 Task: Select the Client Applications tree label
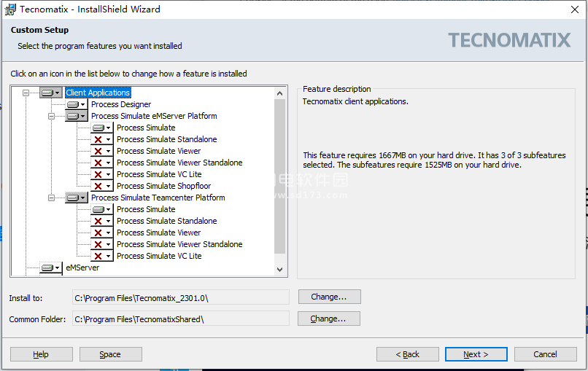98,93
